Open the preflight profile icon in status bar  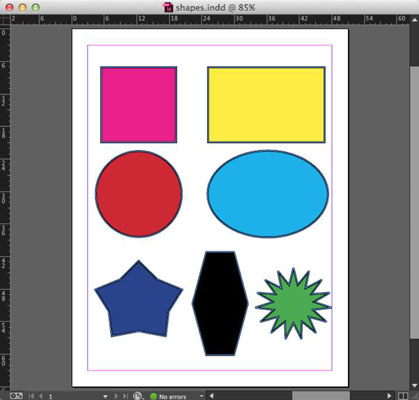coord(138,396)
